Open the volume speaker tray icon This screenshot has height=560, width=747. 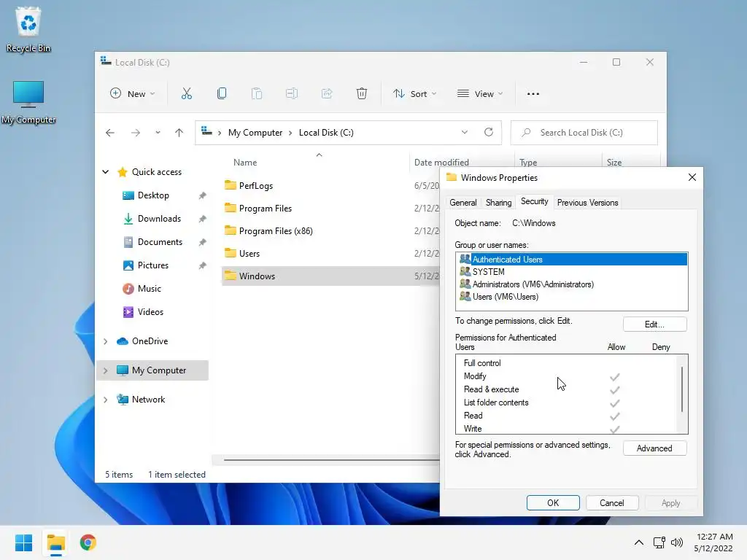tap(676, 542)
